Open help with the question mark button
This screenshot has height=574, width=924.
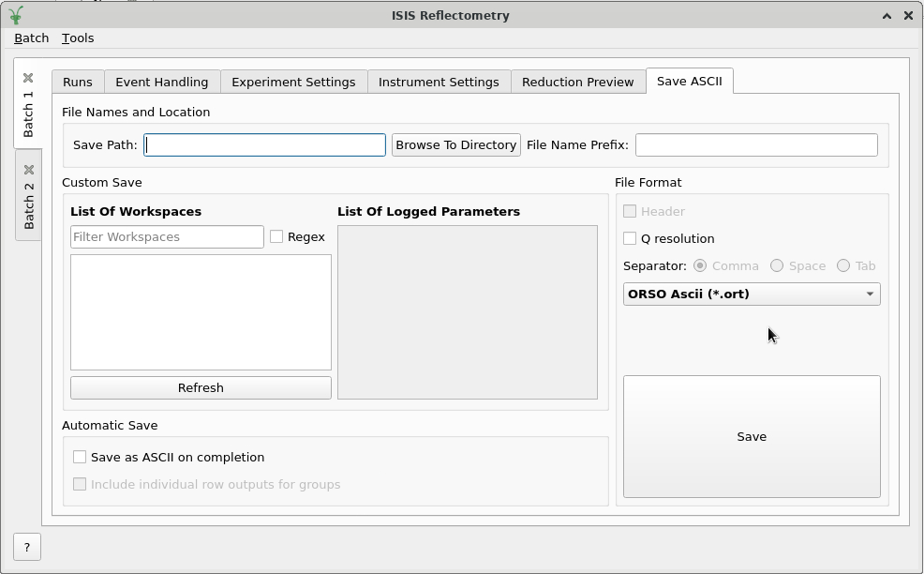pos(27,547)
